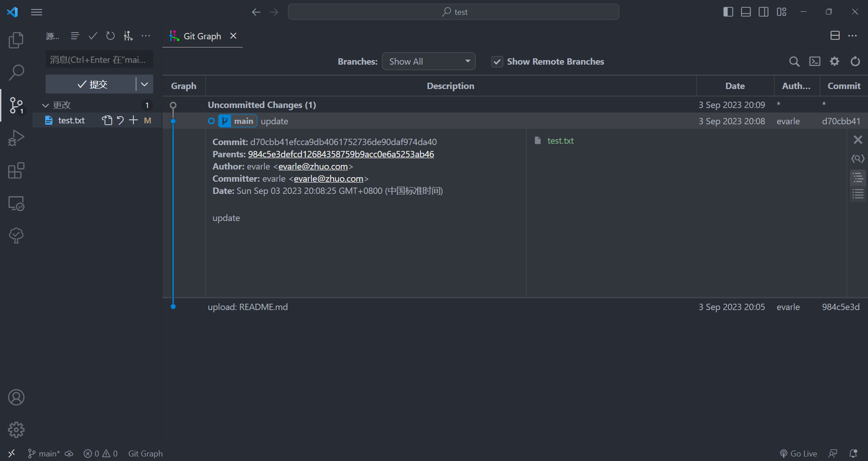Select test.txt in the changes list
Image resolution: width=868 pixels, height=461 pixels.
click(x=71, y=120)
